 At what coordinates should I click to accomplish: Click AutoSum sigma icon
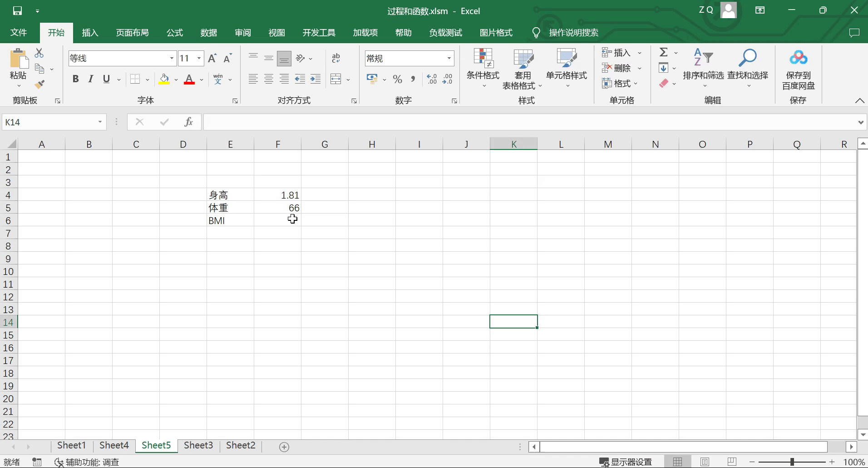[664, 52]
